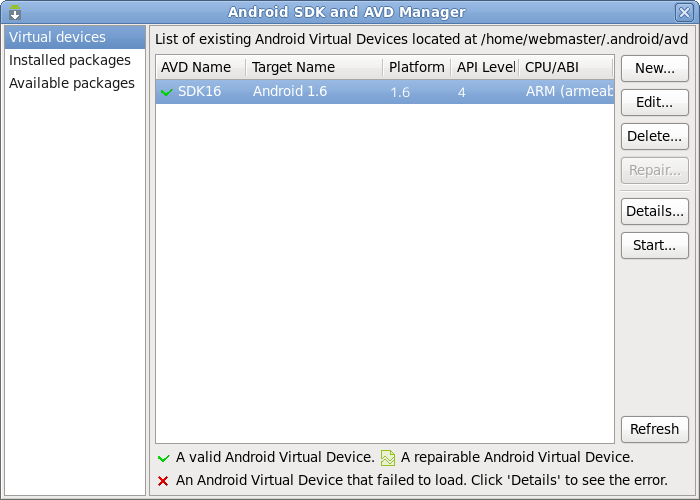Click the green valid-device legend checkmark
This screenshot has width=700, height=500.
[x=163, y=458]
